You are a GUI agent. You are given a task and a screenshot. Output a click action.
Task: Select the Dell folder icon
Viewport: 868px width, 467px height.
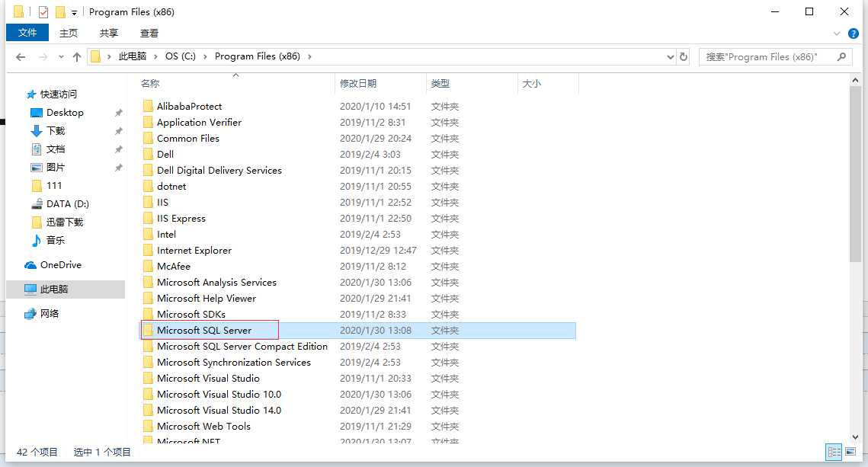point(148,154)
